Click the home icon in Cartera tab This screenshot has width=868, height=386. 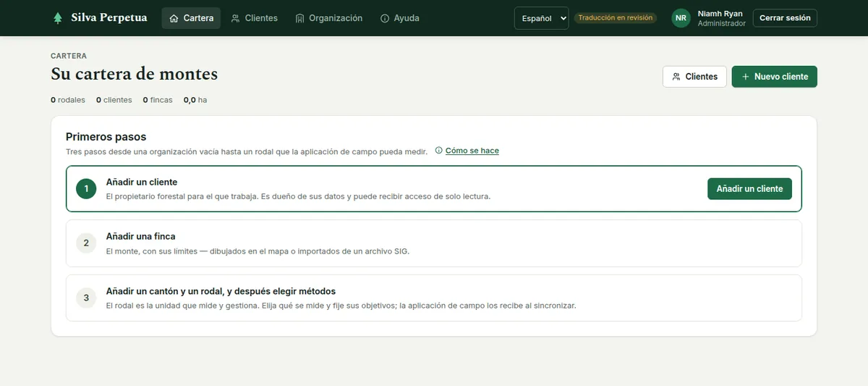coord(174,18)
